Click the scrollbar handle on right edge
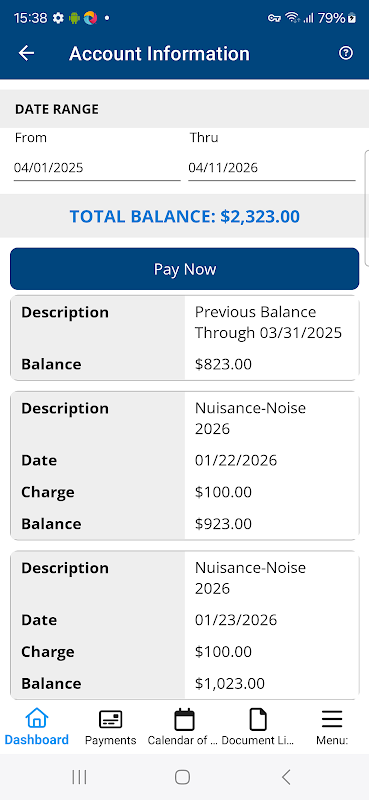Viewport: 369px width, 800px height. pos(367,208)
